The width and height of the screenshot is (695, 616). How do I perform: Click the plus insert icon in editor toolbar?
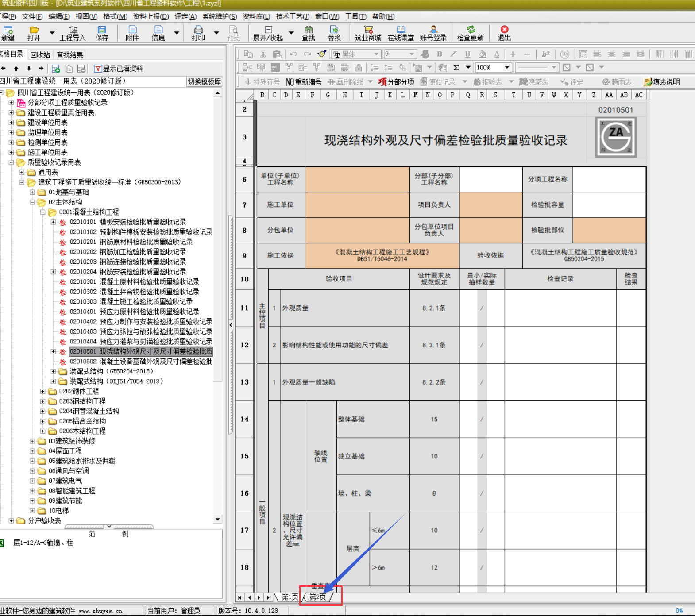click(x=513, y=54)
